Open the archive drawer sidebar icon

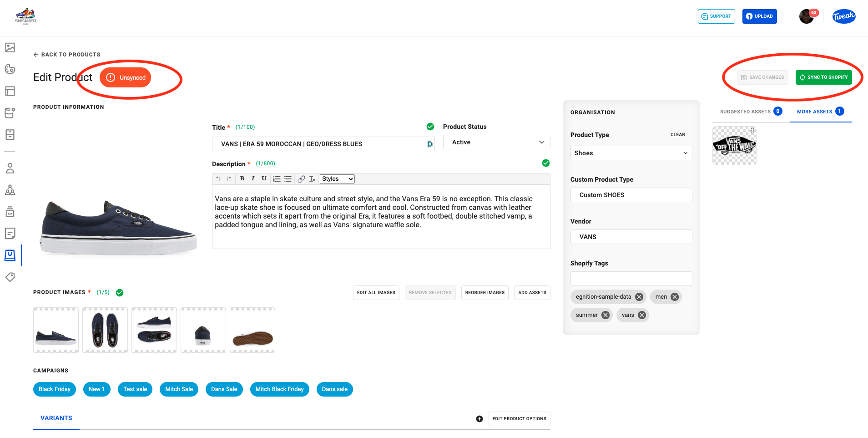10,135
